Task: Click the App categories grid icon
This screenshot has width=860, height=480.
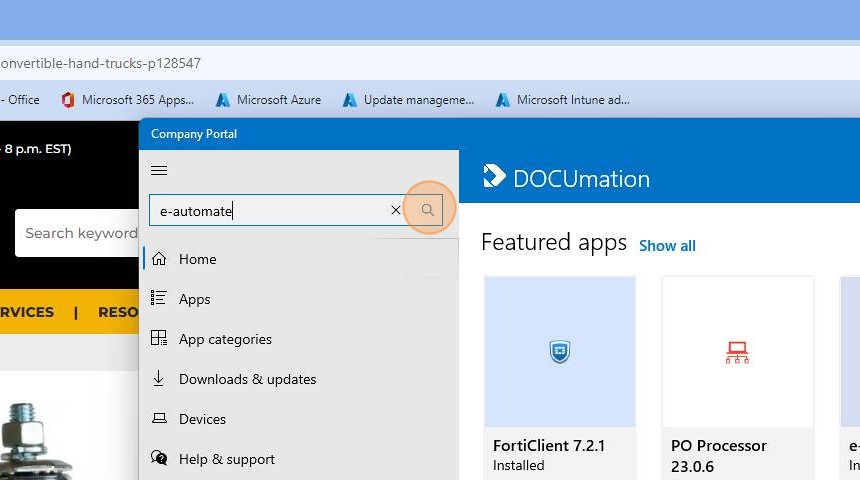Action: tap(159, 338)
